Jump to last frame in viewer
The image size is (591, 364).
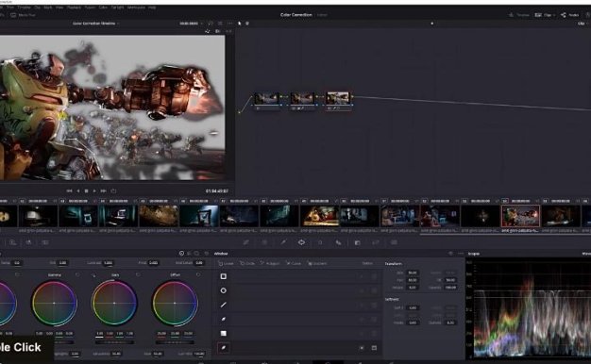tap(103, 190)
